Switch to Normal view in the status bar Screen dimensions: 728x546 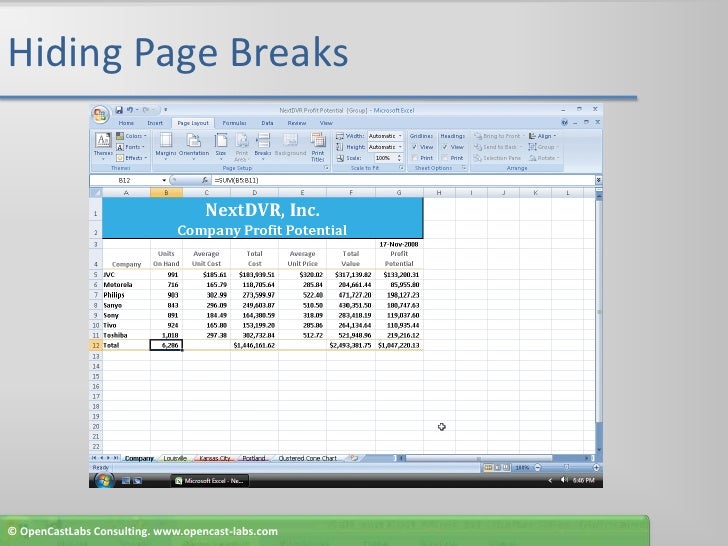(488, 468)
